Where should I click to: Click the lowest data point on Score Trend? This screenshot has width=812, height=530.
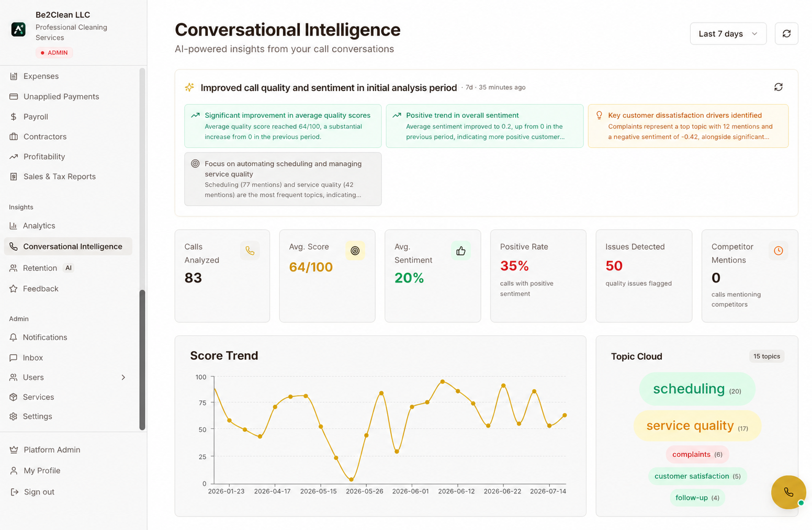pos(351,479)
